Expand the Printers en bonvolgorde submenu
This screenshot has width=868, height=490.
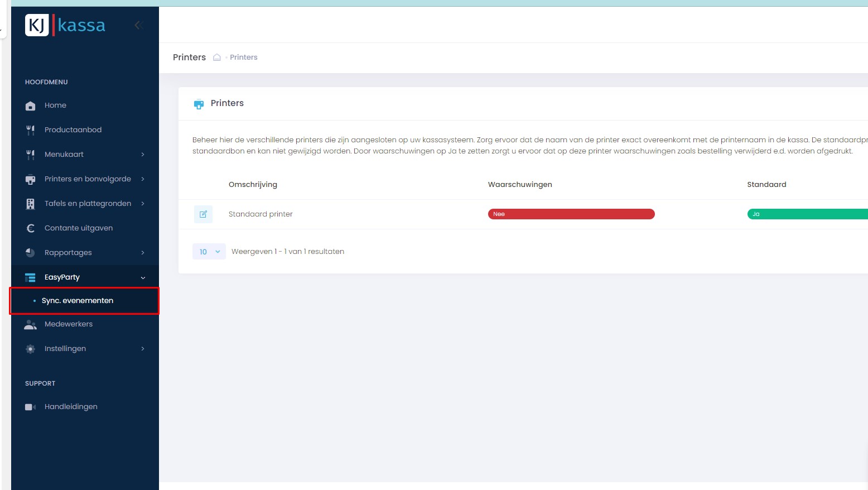pos(143,179)
